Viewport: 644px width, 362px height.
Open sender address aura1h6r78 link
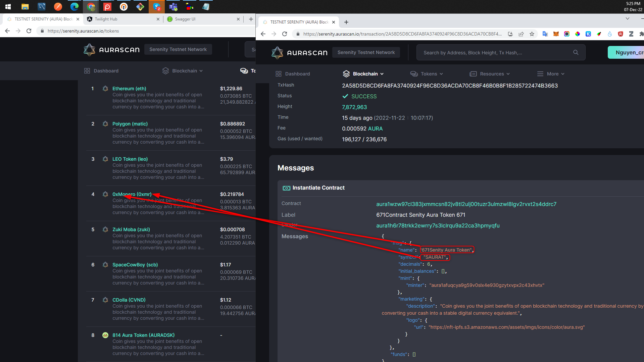point(438,225)
